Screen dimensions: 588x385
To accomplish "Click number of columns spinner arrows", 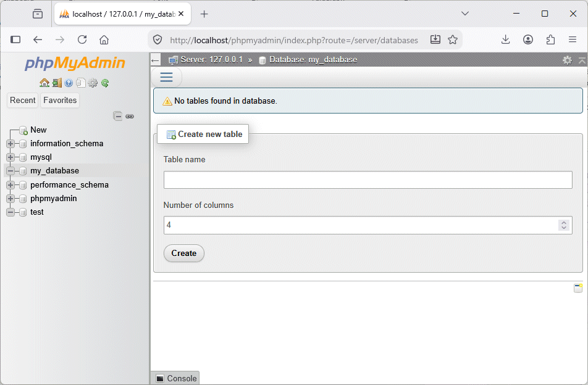I will pos(564,225).
